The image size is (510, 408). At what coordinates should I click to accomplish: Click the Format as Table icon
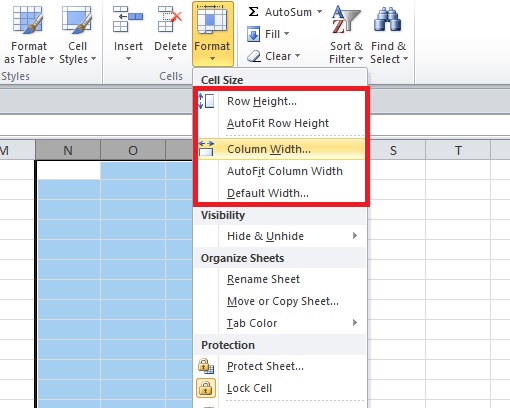pos(28,20)
